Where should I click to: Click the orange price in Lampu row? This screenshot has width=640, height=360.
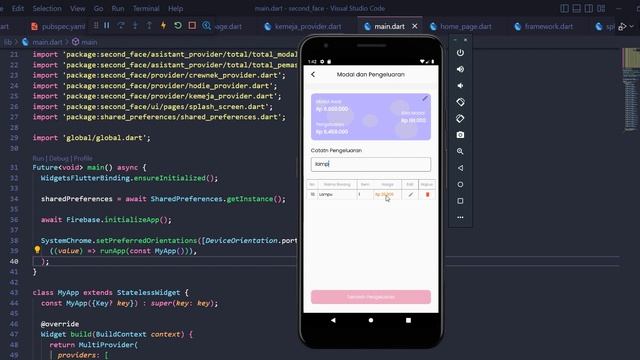(384, 194)
